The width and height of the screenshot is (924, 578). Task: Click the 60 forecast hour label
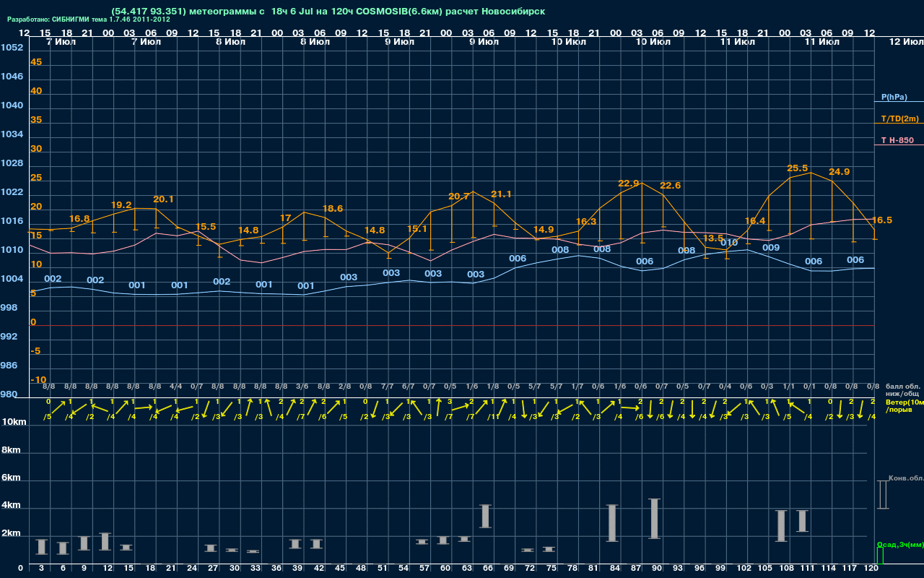445,569
